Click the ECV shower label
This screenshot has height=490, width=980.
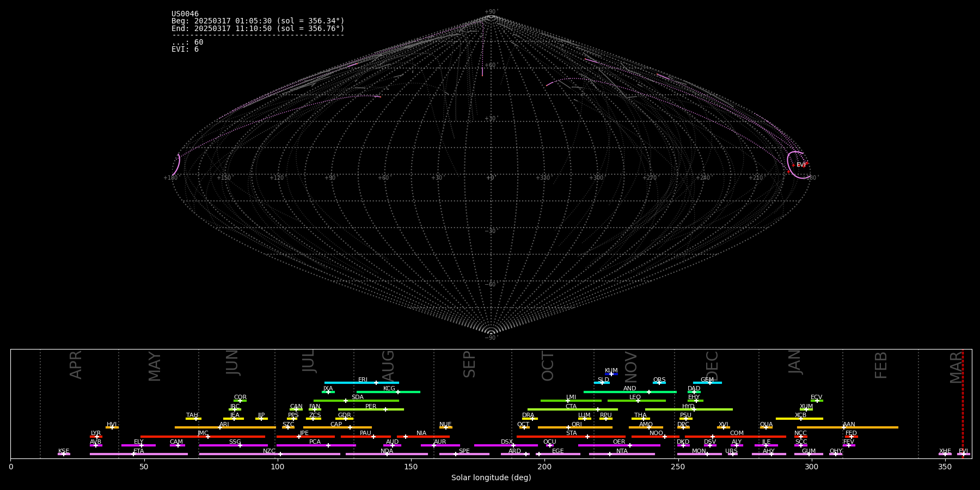click(816, 397)
